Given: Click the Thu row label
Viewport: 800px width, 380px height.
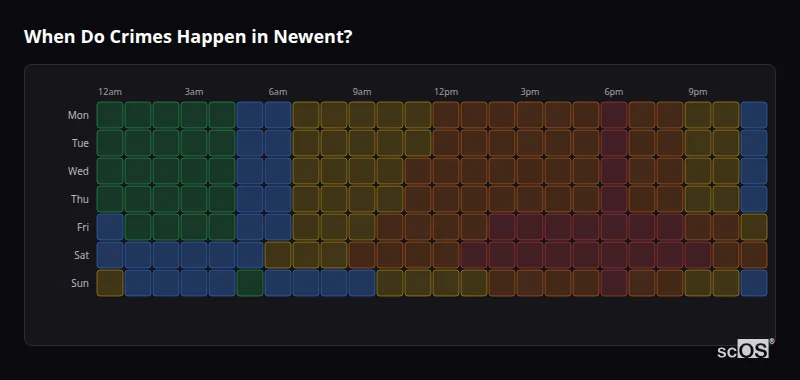Looking at the screenshot, I should point(80,199).
